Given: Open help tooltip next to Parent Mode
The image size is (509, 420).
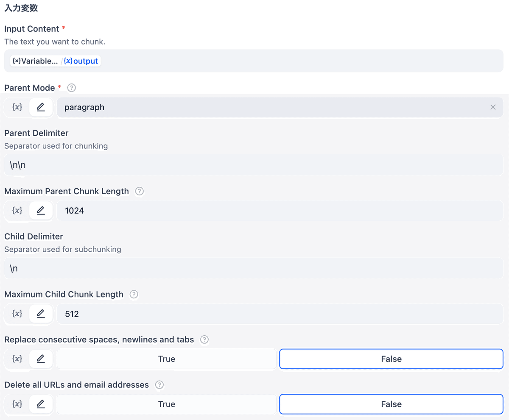Looking at the screenshot, I should pyautogui.click(x=72, y=88).
